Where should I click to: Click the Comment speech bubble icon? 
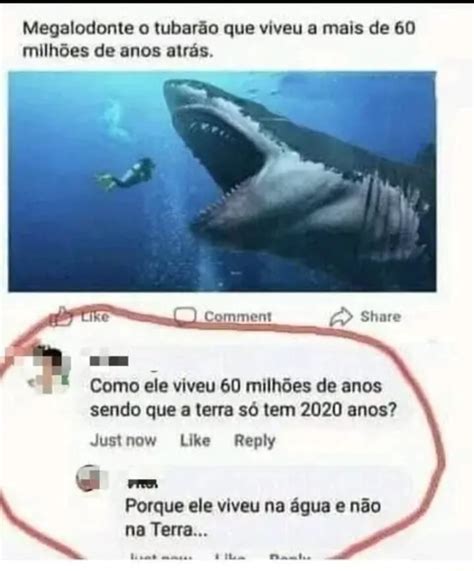pos(185,316)
